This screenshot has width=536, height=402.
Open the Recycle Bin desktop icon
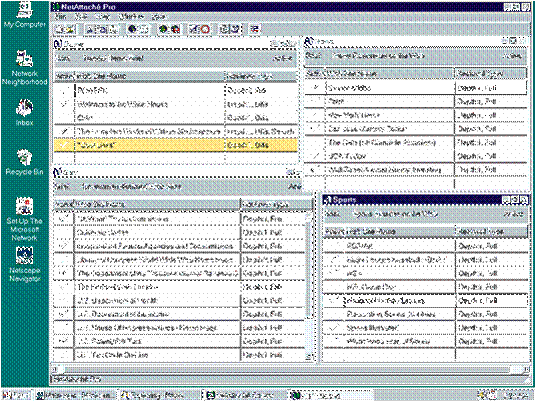tap(24, 162)
